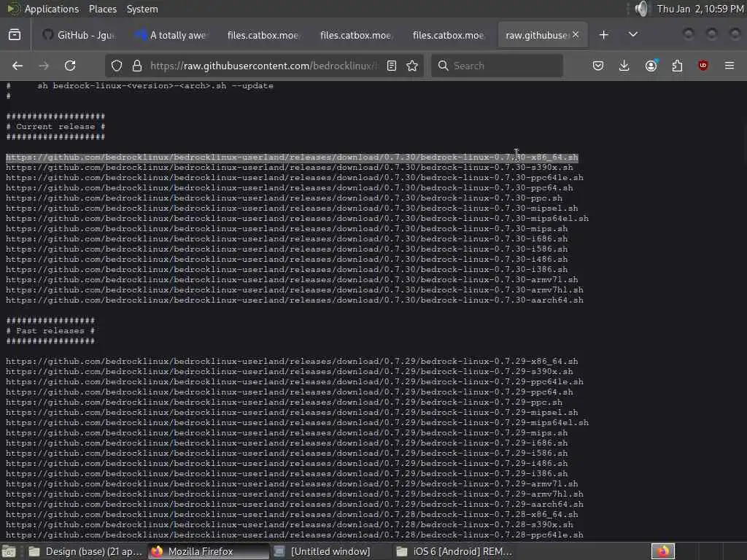Screen dimensions: 747x560
Task: Go back with the back arrow
Action: (x=18, y=66)
